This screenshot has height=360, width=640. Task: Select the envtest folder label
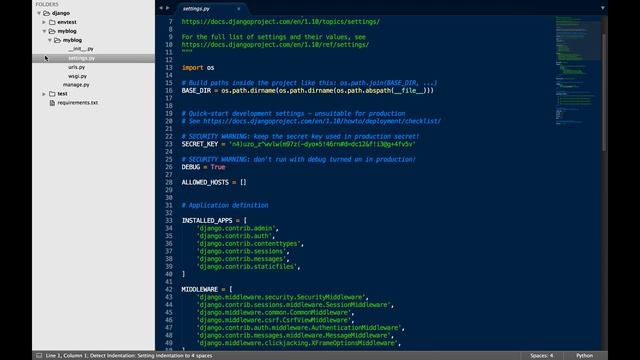click(67, 22)
